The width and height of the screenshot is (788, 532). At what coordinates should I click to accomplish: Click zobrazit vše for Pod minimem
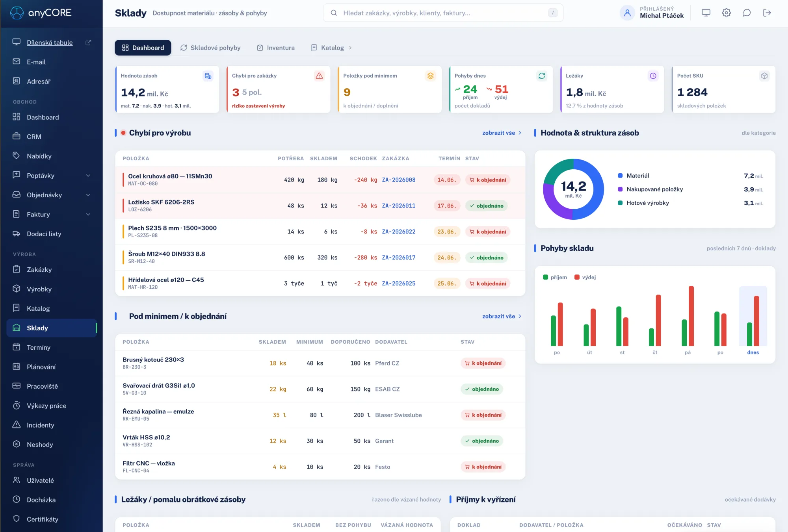click(502, 316)
